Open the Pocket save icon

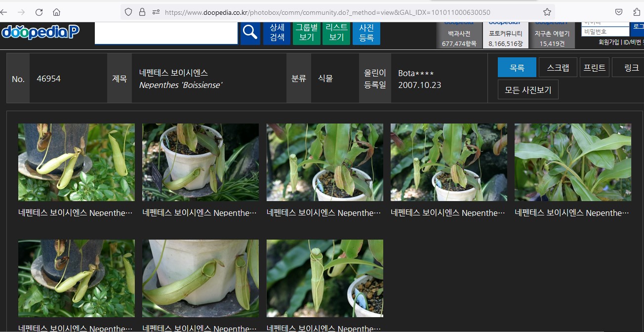point(619,12)
